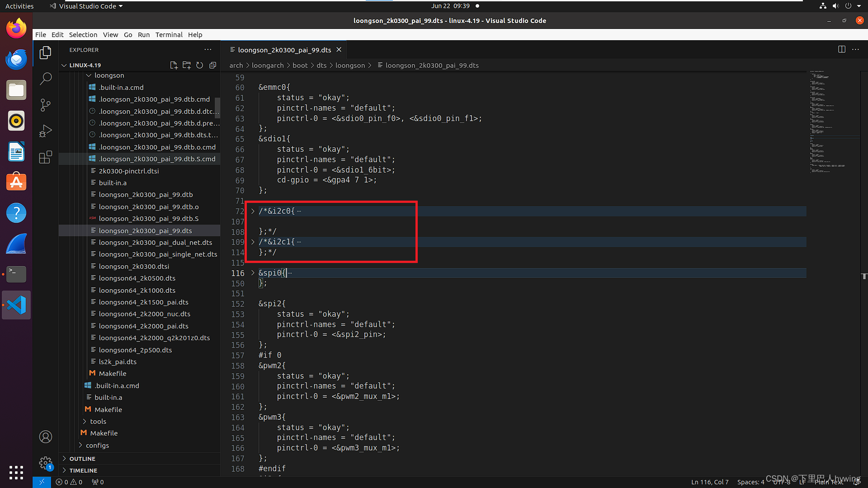
Task: Open the Terminal menu
Action: pyautogui.click(x=169, y=35)
